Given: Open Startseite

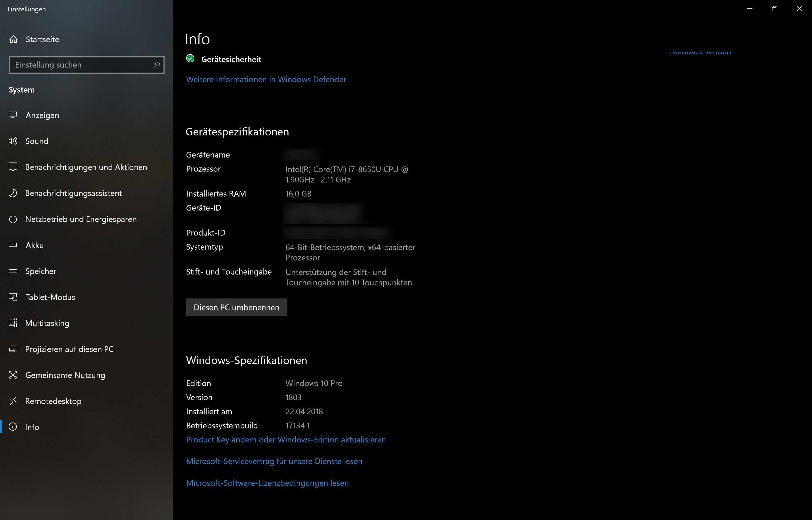Looking at the screenshot, I should 86,40.
